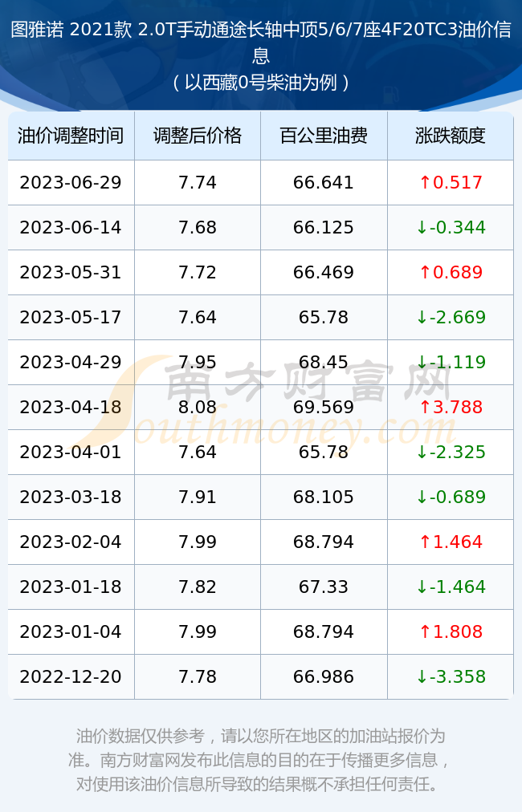Click the green down arrow -0.689 value
This screenshot has height=812, width=522.
coord(451,497)
